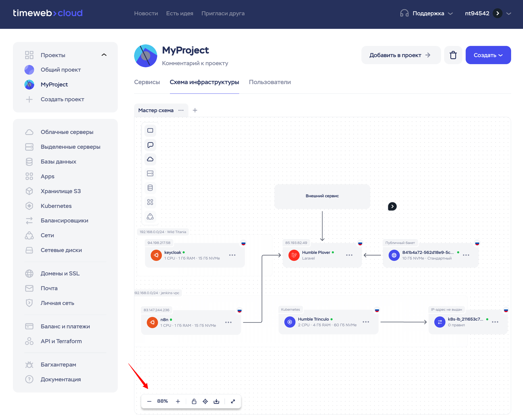The image size is (523, 420).
Task: Add a database element from palette
Action: (x=150, y=188)
